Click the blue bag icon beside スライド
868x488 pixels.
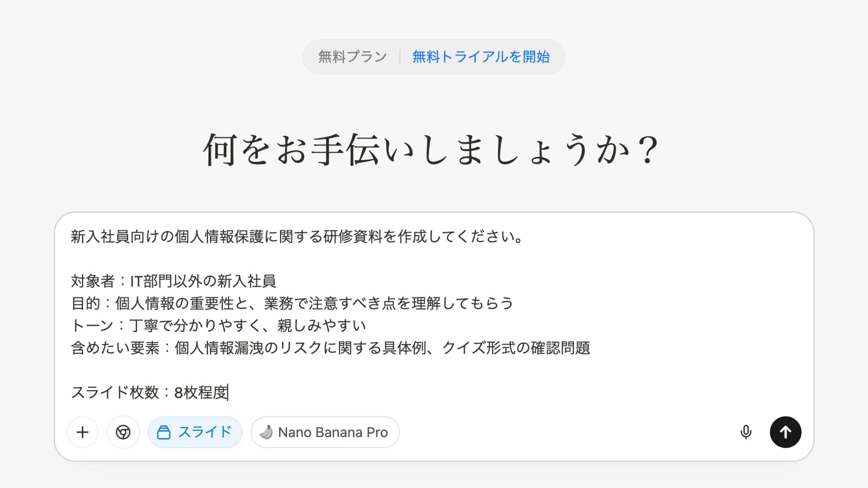point(164,433)
